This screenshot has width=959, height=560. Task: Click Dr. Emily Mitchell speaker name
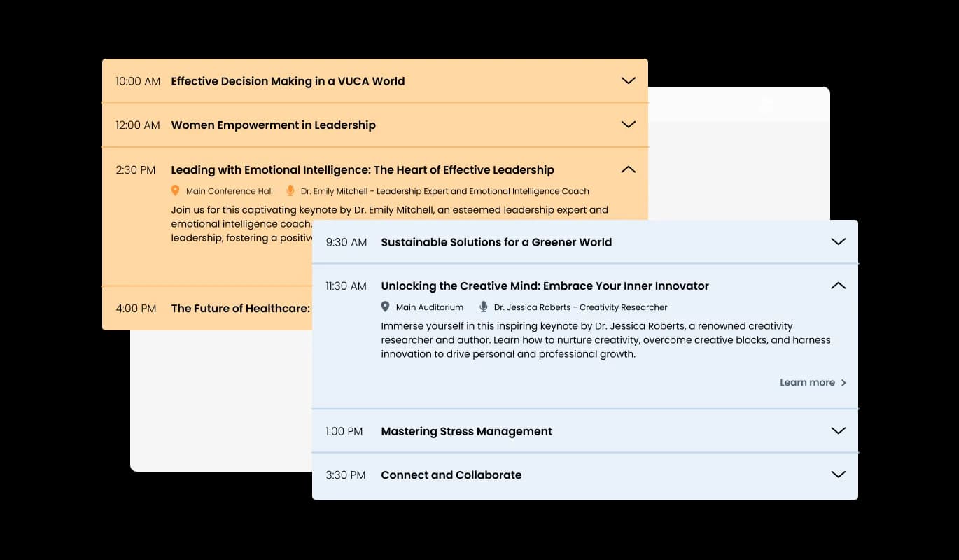tap(335, 191)
